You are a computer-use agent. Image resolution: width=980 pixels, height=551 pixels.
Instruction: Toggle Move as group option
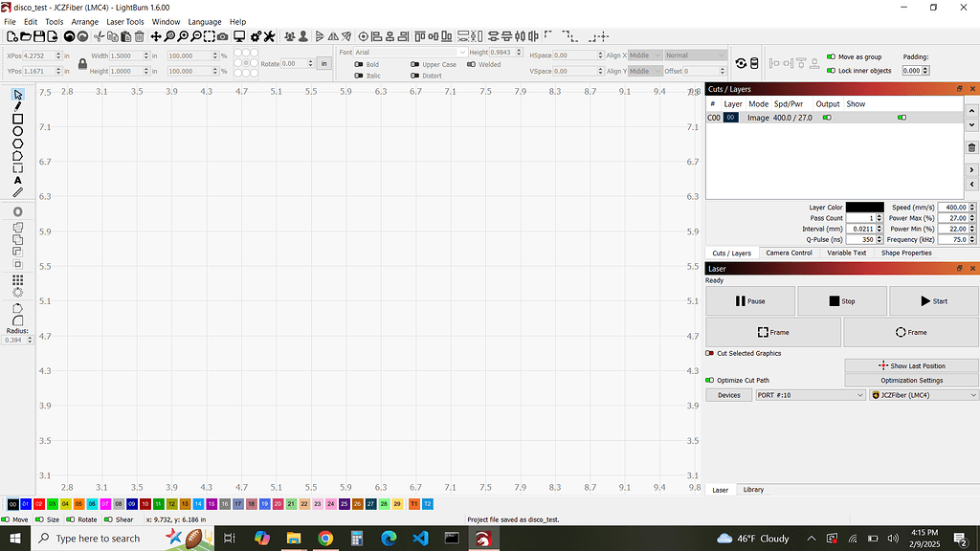[x=831, y=56]
